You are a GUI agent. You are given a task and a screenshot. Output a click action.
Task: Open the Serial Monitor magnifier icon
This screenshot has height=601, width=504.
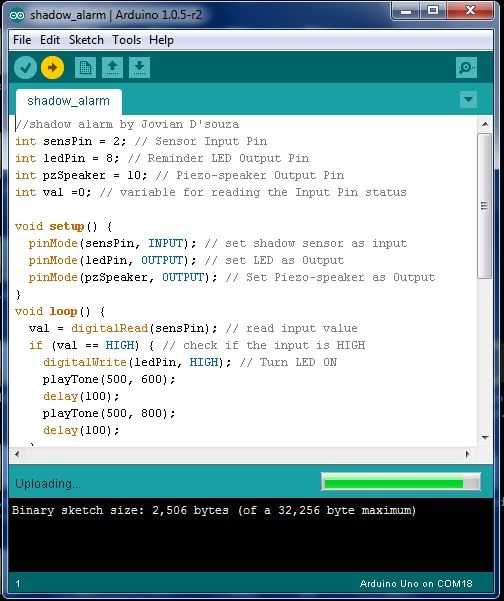coord(466,68)
